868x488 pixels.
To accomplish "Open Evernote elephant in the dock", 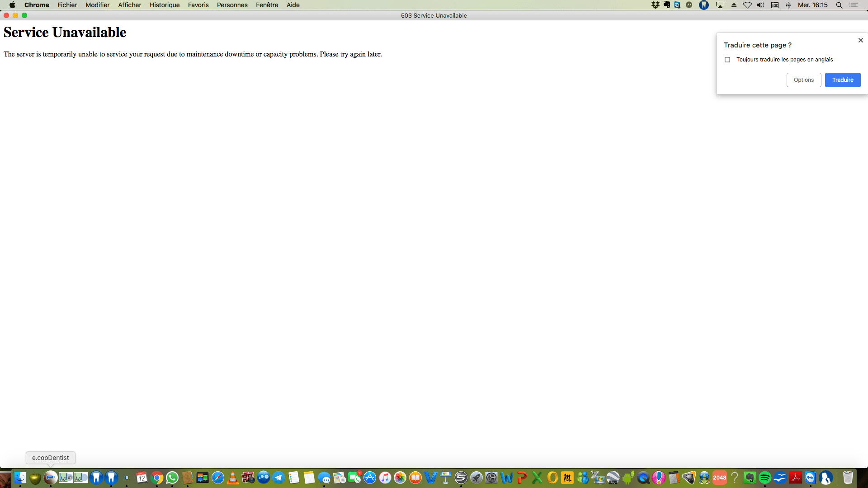I will (750, 478).
